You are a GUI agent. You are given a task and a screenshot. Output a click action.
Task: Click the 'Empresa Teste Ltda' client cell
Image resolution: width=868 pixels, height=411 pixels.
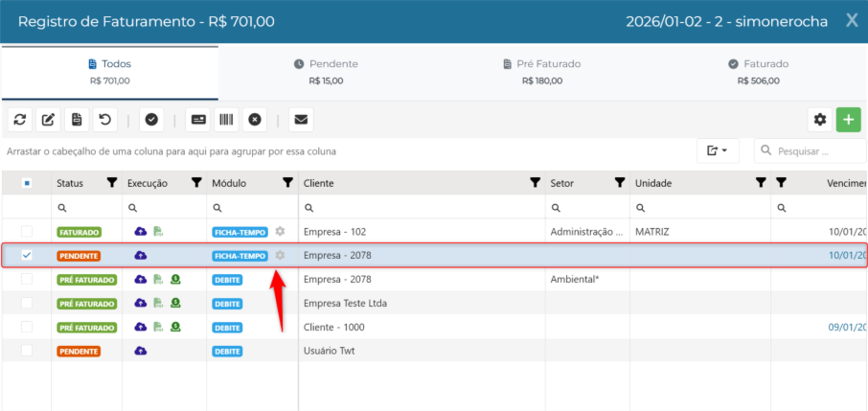pos(422,303)
